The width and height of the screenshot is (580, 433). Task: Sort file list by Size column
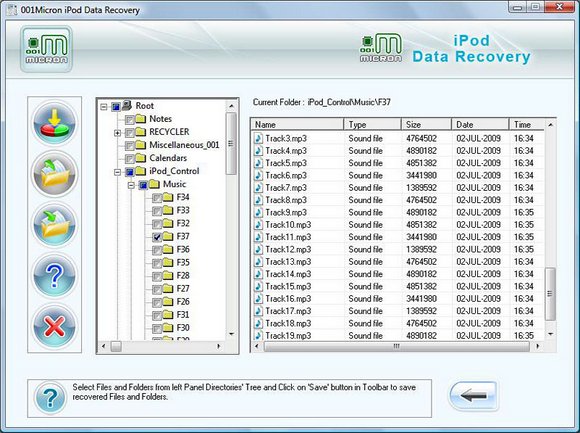(x=426, y=125)
